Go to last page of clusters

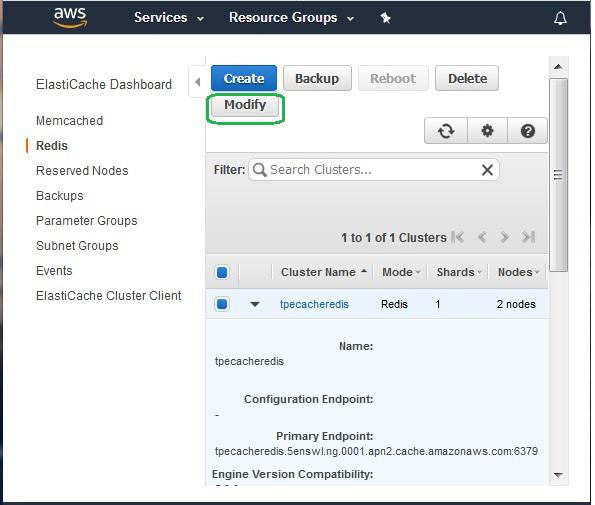[x=528, y=237]
